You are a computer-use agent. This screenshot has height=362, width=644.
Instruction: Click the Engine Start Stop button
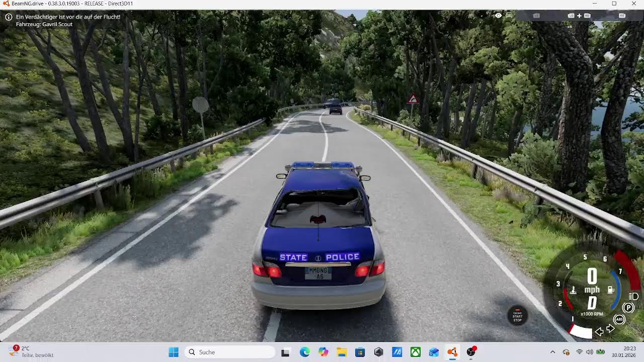[517, 316]
